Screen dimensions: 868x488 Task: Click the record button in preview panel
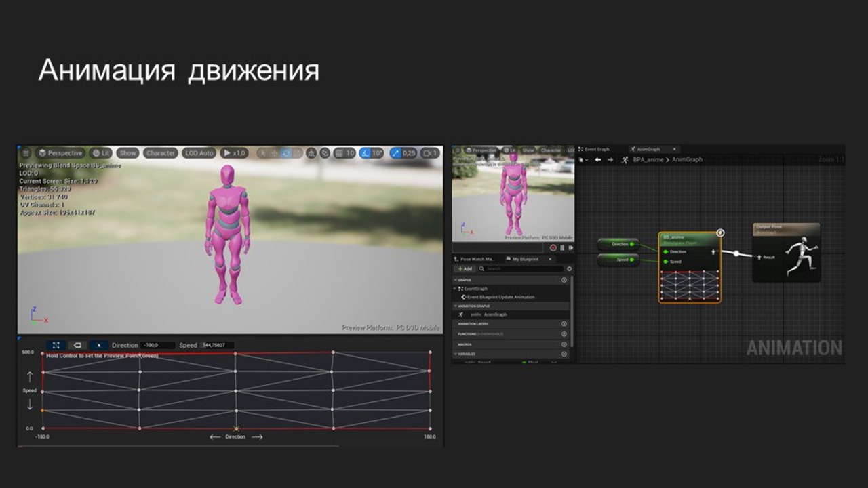click(x=553, y=248)
